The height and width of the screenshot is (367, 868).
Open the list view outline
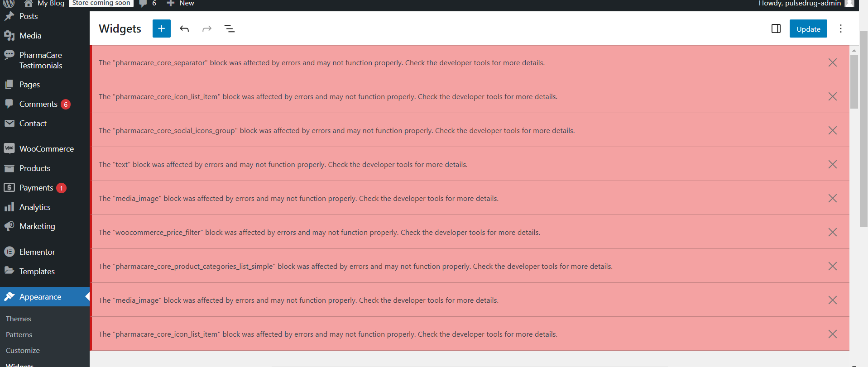click(230, 29)
